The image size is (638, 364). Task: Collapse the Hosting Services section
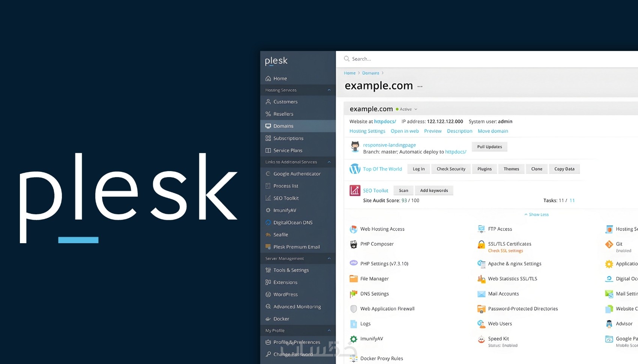tap(329, 90)
